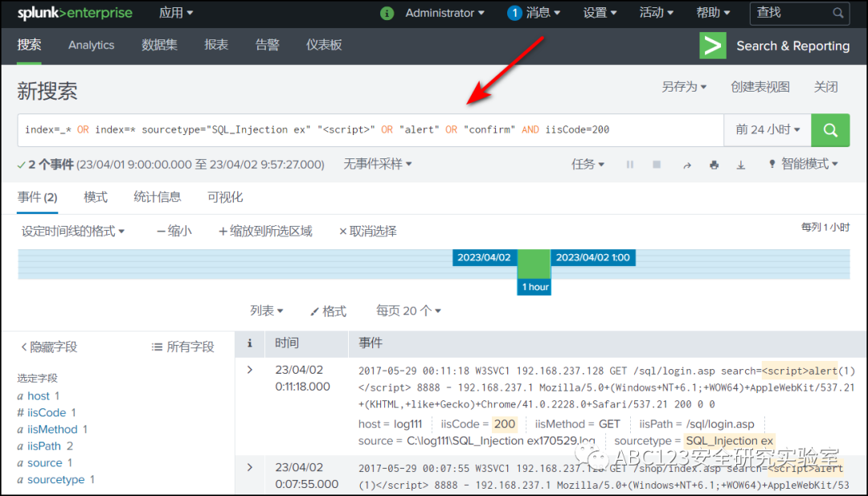Open the 消息 dropdown
Image resolution: width=868 pixels, height=496 pixels.
click(543, 13)
